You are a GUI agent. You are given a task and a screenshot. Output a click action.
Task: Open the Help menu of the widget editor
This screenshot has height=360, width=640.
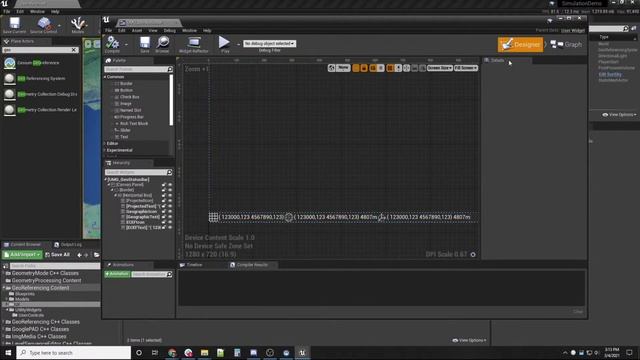coord(207,31)
